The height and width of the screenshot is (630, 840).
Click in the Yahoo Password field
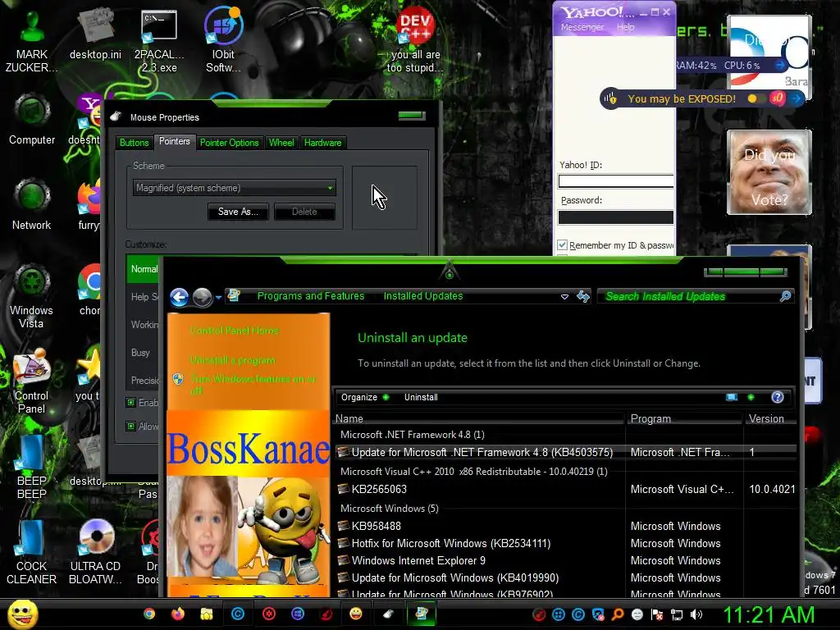pos(615,217)
